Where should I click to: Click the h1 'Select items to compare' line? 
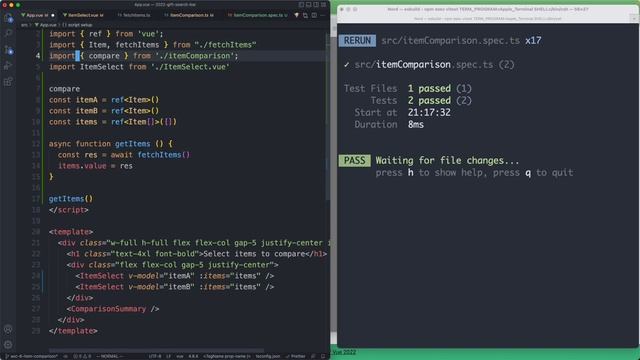[x=197, y=254]
